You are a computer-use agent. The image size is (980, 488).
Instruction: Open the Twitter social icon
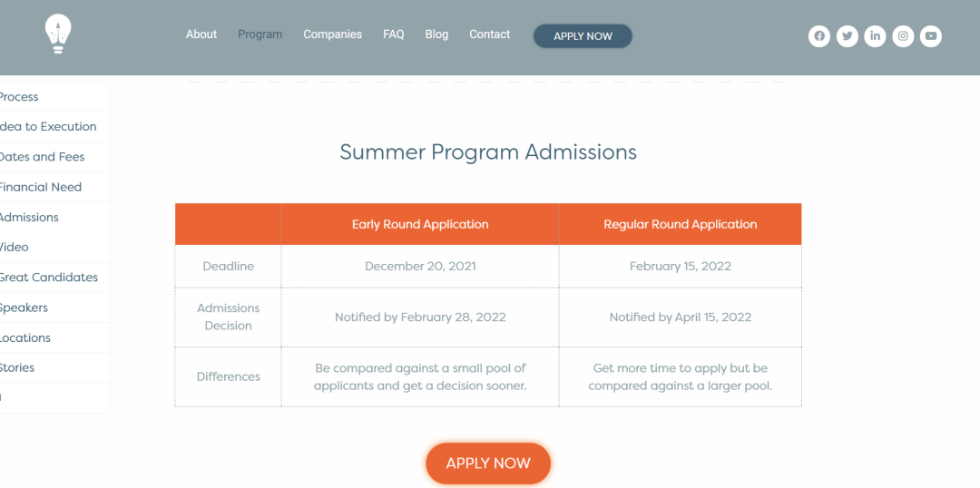[847, 35]
